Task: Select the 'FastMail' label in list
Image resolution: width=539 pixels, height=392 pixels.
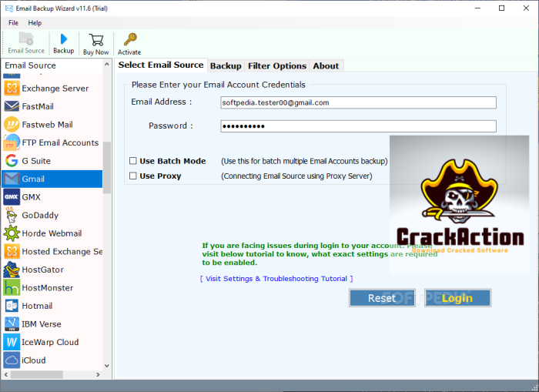Action: point(38,106)
